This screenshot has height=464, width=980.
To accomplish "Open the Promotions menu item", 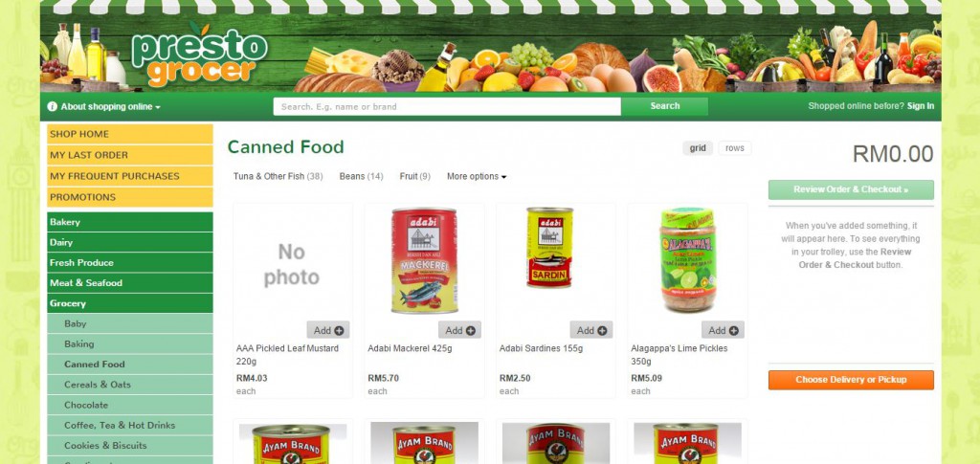I will pos(130,197).
